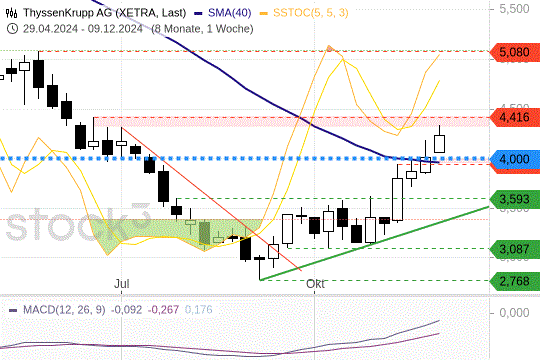Click the 5,500 y-axis label
The width and height of the screenshot is (540, 360).
click(514, 9)
